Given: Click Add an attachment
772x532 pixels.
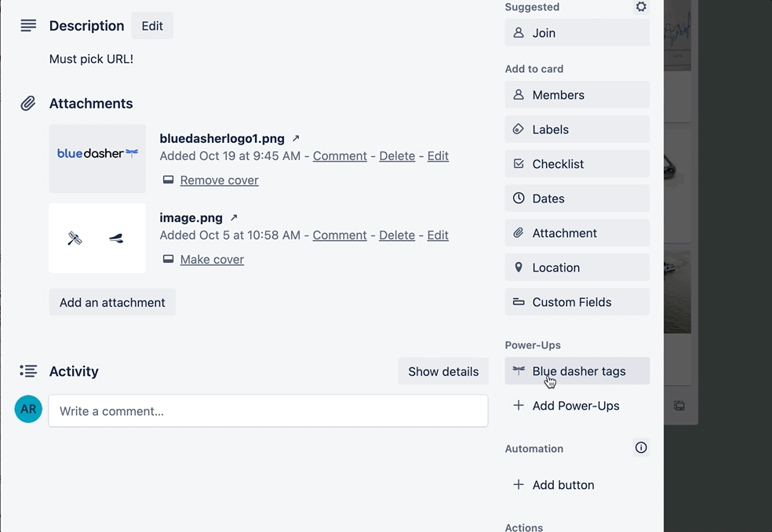Looking at the screenshot, I should (x=111, y=302).
